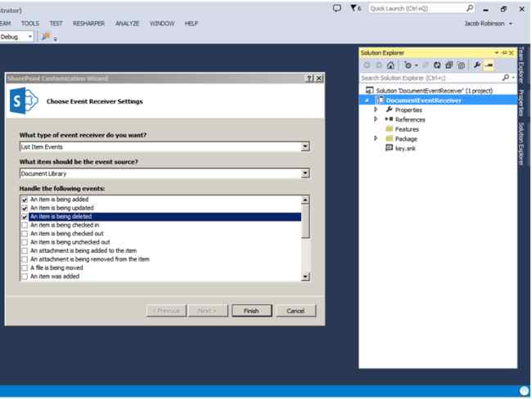Open the ANALYZE menu
The width and height of the screenshot is (532, 399).
127,24
